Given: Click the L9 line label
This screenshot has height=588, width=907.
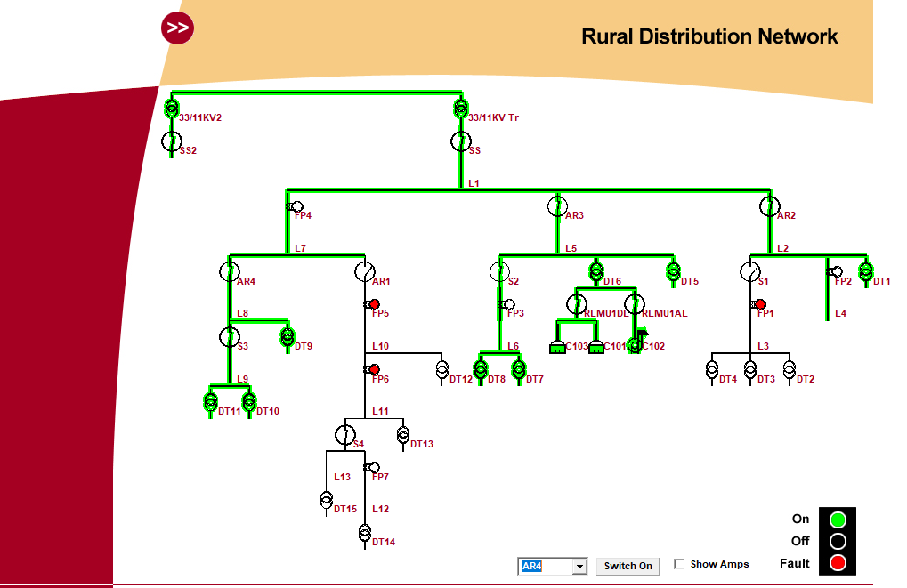Looking at the screenshot, I should (x=242, y=379).
